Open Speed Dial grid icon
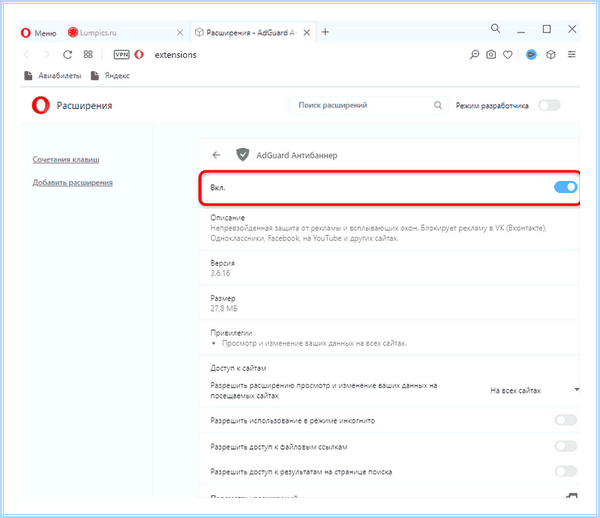The height and width of the screenshot is (518, 600). (88, 54)
